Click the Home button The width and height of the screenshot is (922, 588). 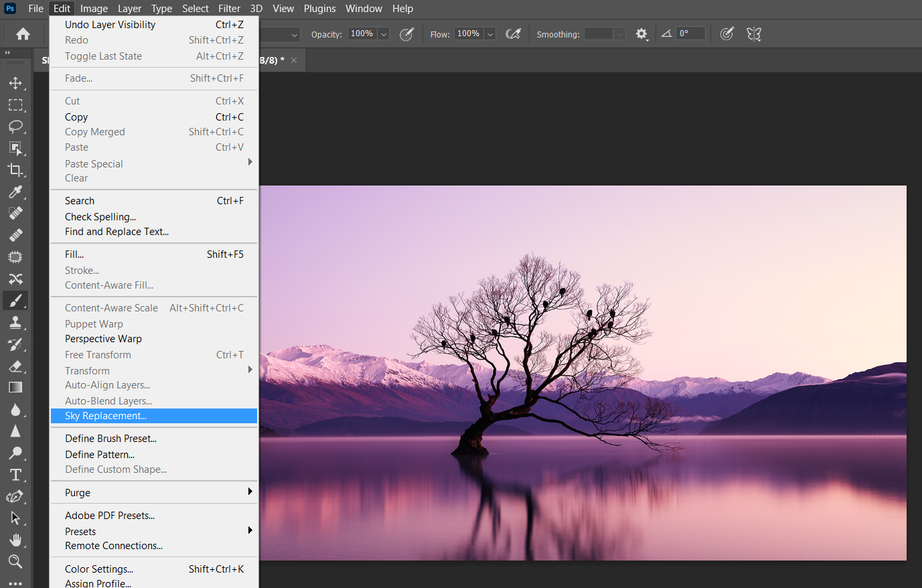pyautogui.click(x=23, y=34)
